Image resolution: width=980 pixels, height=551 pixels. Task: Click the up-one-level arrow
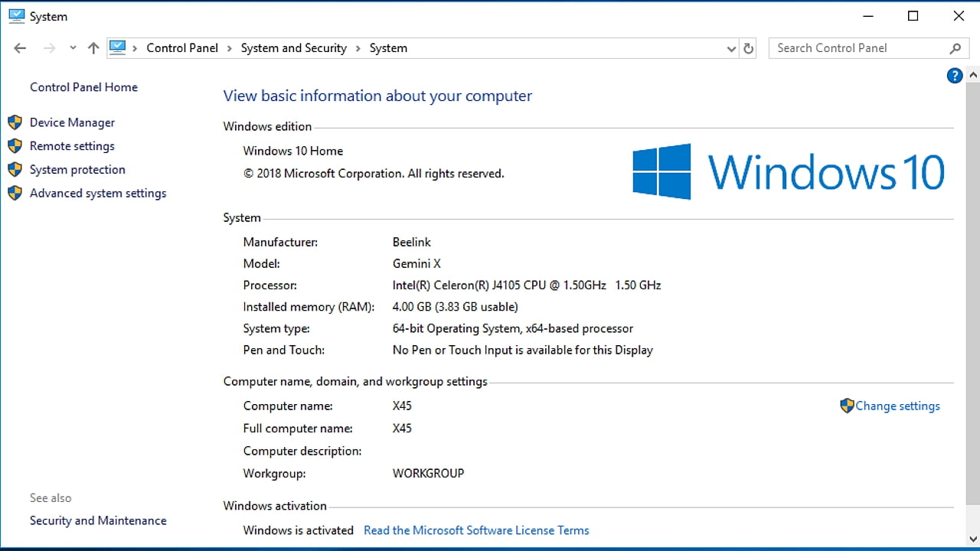(93, 48)
